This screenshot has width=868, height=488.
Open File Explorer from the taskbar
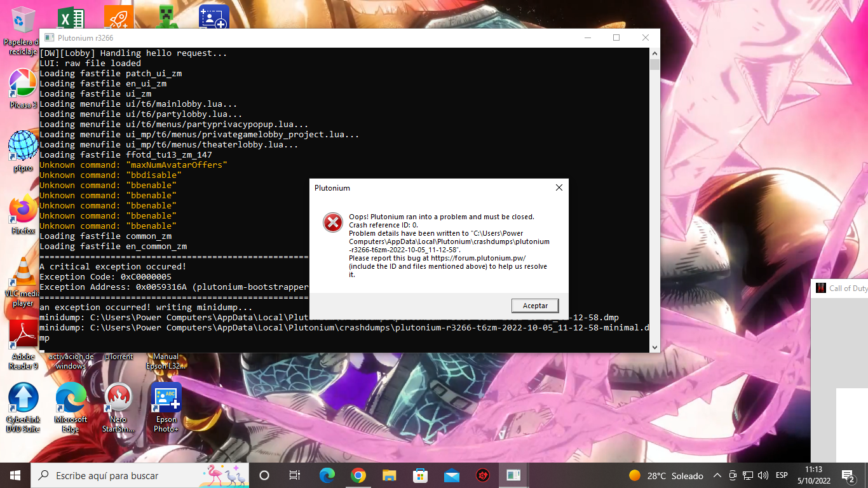click(x=389, y=475)
